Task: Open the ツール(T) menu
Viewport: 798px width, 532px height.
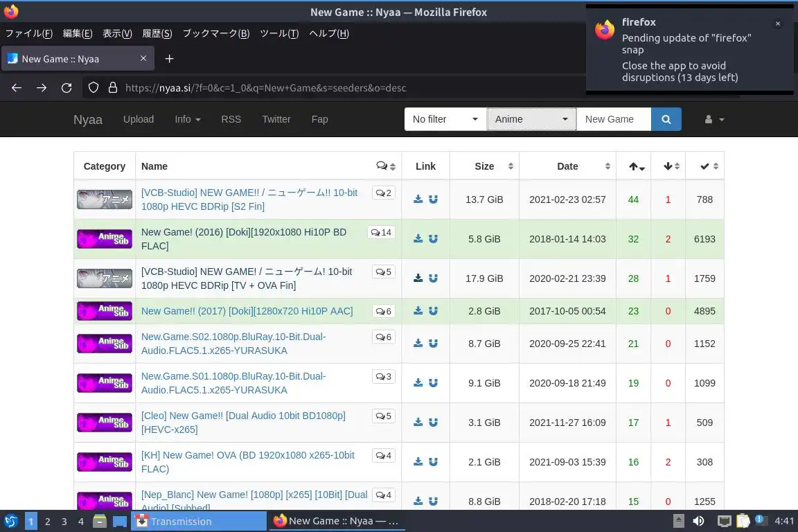Action: coord(279,34)
